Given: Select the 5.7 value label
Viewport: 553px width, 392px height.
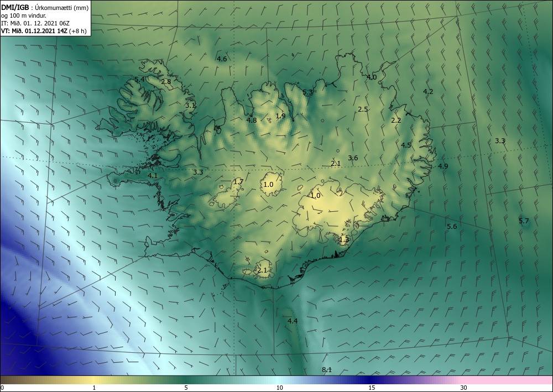Looking at the screenshot, I should coord(524,221).
